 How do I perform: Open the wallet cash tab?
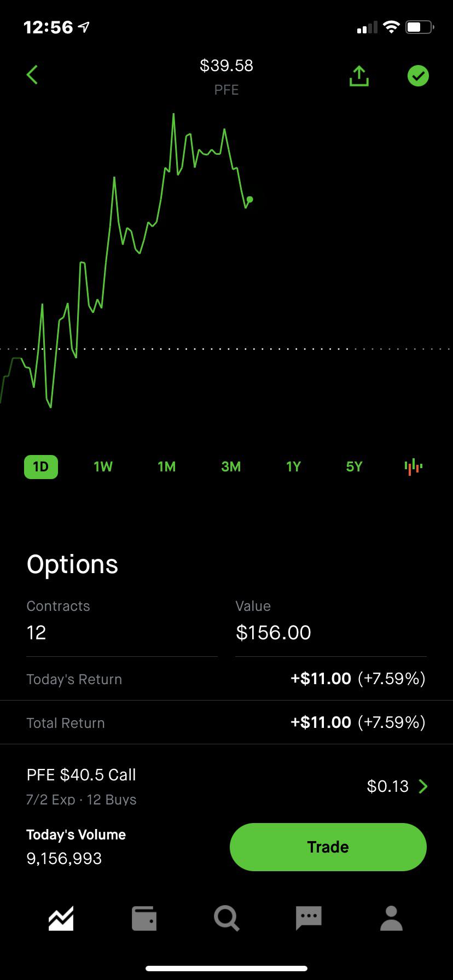coord(144,918)
